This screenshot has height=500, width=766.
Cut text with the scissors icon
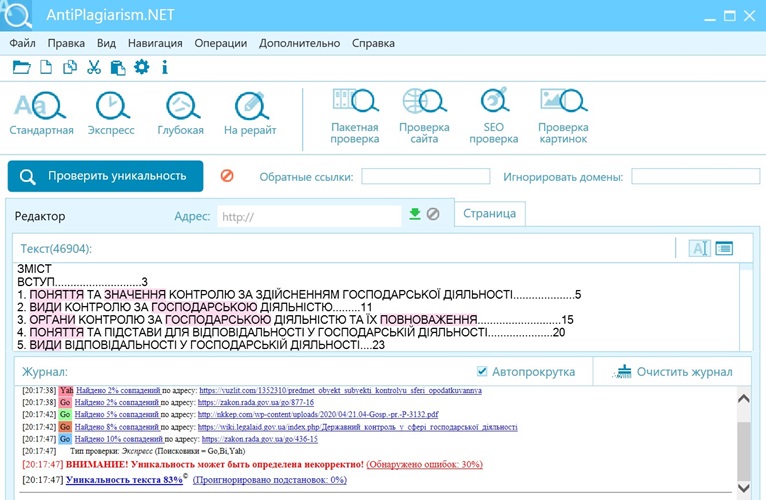pos(94,67)
